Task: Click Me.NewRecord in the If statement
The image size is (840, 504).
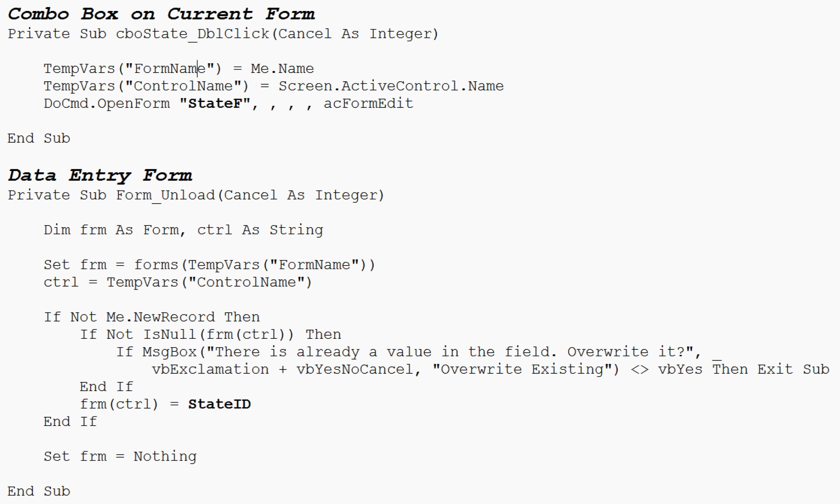Action: [160, 317]
